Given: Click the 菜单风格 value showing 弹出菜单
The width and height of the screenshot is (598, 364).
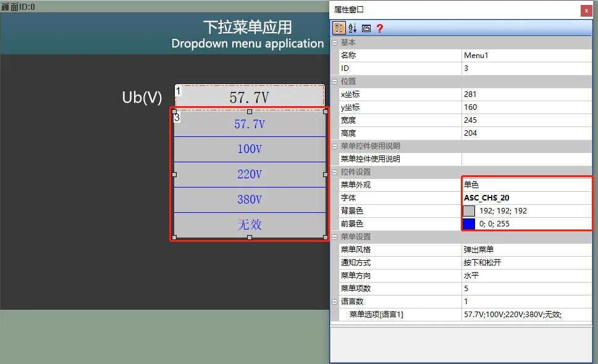Looking at the screenshot, I should pos(494,249).
